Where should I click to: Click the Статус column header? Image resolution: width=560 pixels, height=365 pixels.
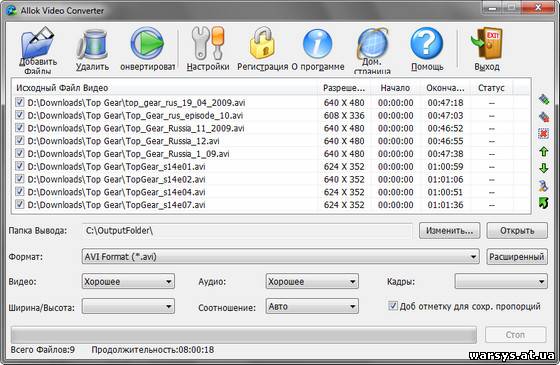[491, 88]
